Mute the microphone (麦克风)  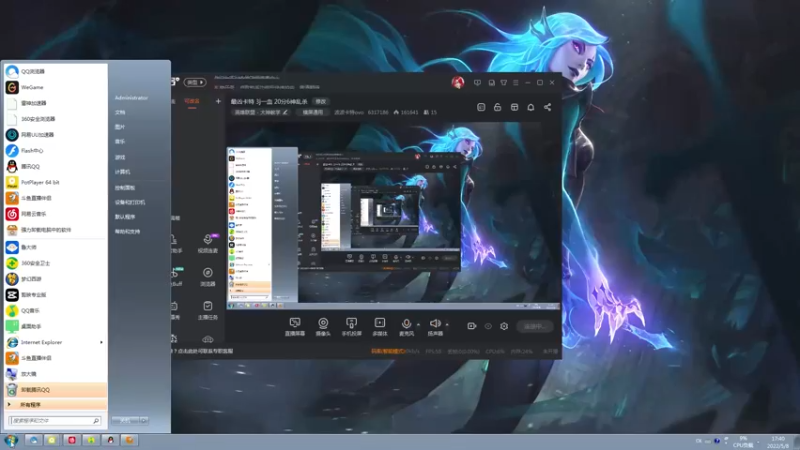407,327
